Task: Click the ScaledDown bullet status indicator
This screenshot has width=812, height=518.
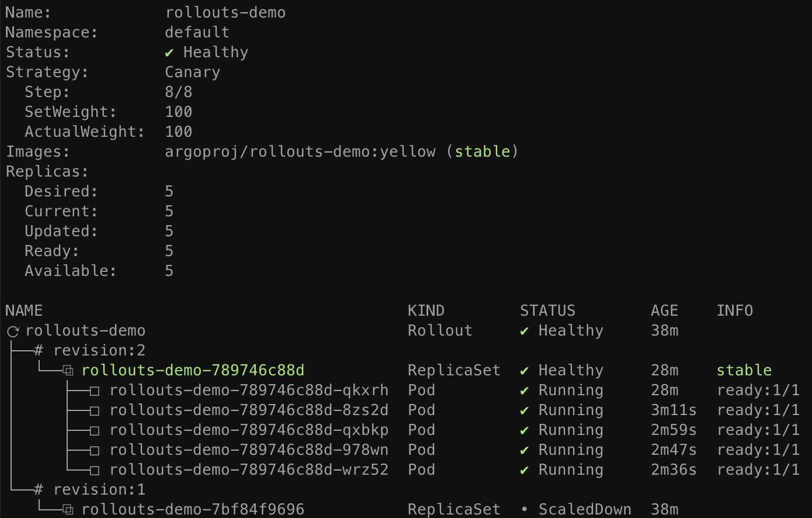Action: coord(525,510)
